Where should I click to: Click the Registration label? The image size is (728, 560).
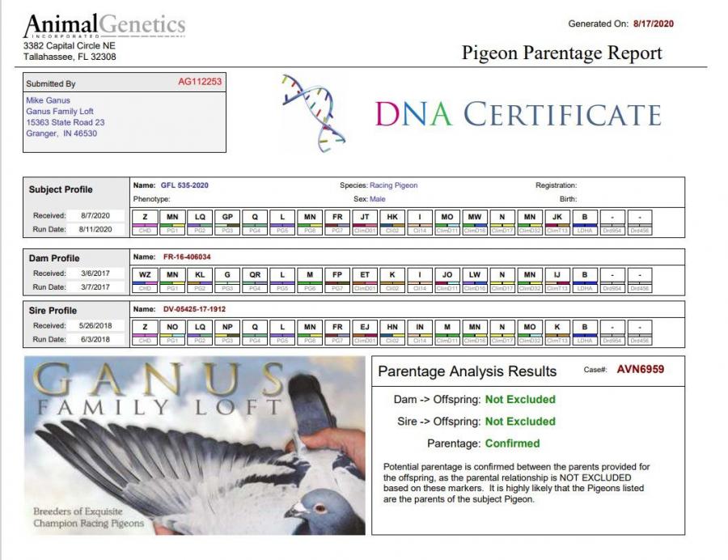click(556, 185)
